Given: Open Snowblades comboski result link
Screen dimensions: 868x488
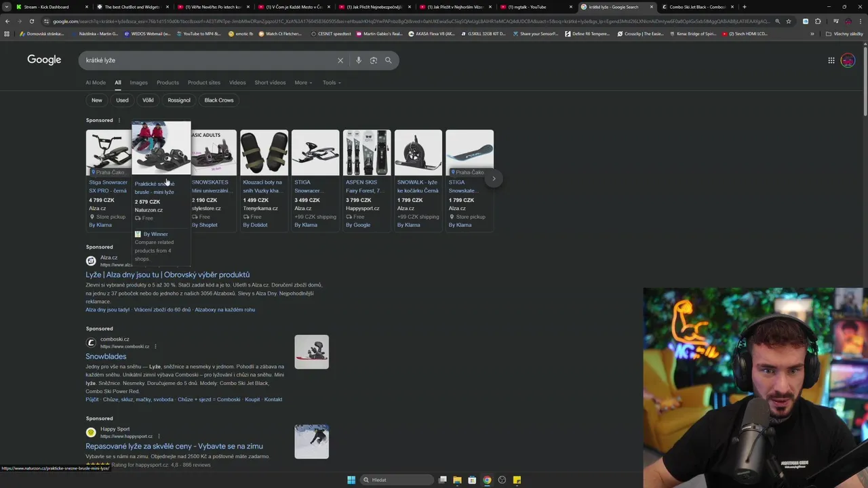Looking at the screenshot, I should pos(106,357).
